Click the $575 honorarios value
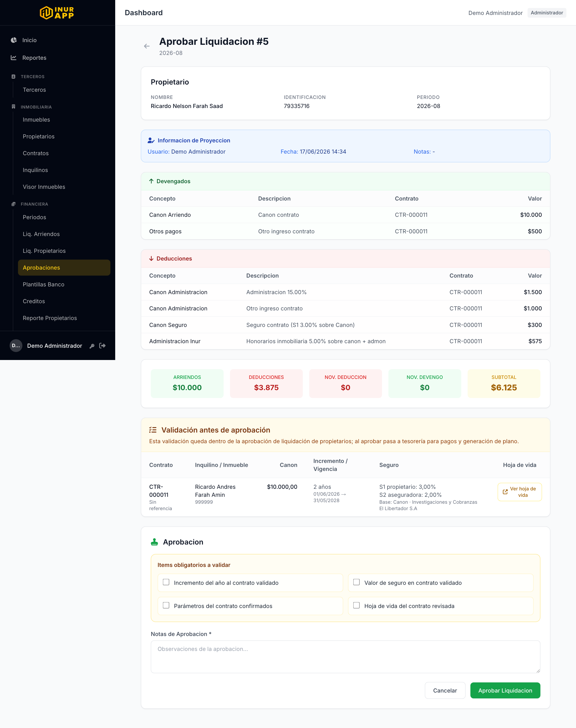The image size is (576, 728). click(535, 341)
